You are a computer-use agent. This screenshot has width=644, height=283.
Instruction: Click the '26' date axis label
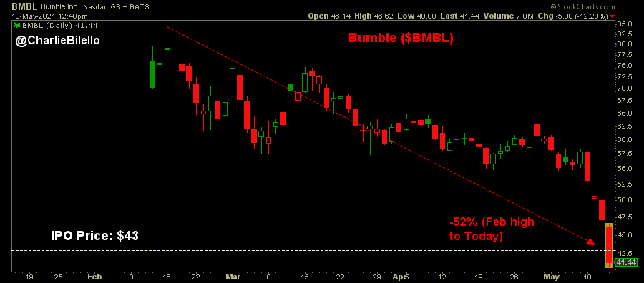pos(514,277)
